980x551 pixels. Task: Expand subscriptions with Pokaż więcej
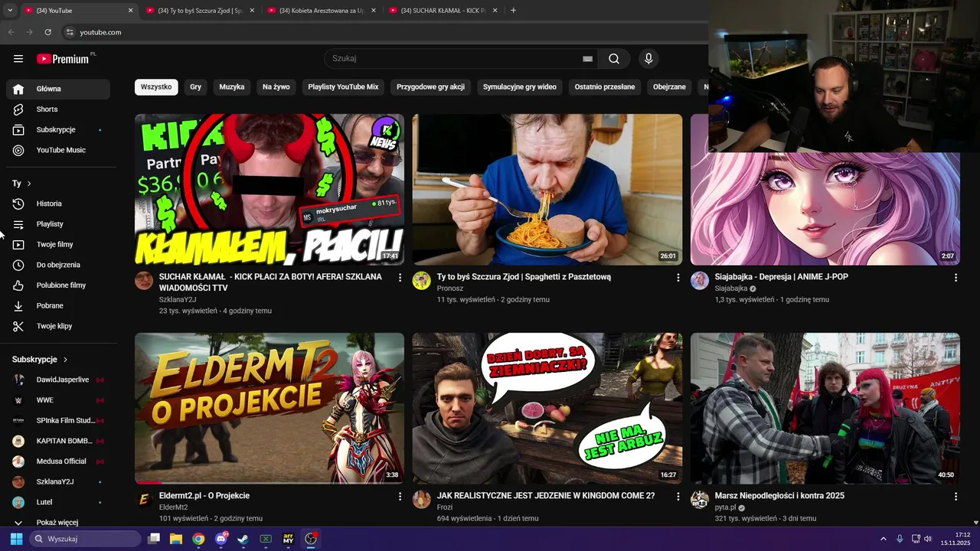tap(58, 523)
